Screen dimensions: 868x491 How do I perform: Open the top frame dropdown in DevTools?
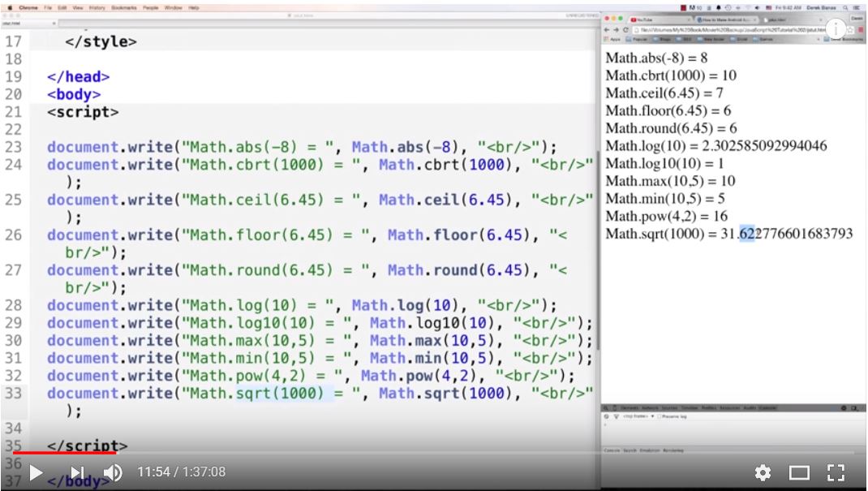(638, 416)
